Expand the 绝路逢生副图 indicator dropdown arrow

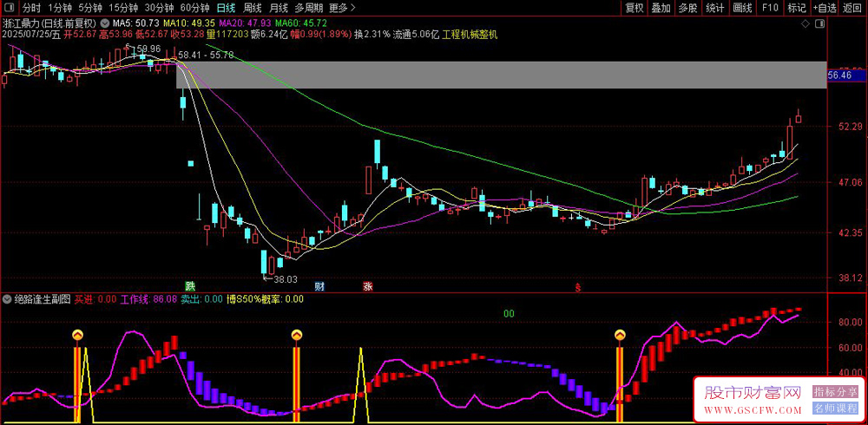(x=7, y=299)
